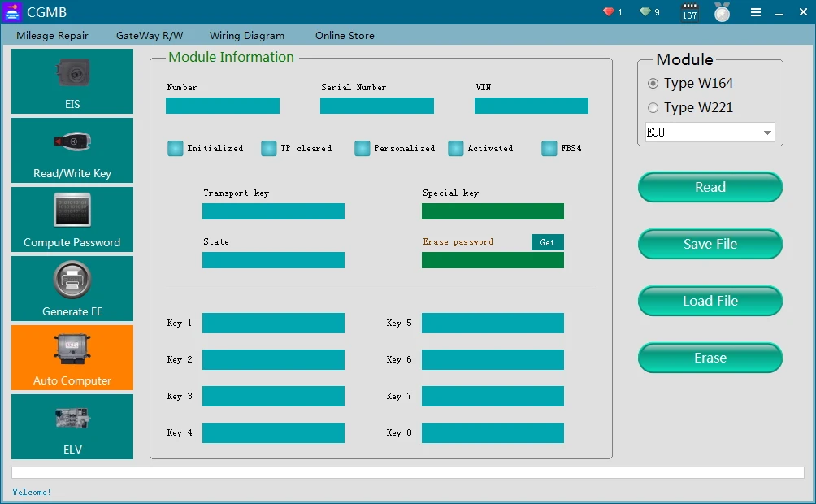Click the calendar icon showing 167
Viewport: 816px width, 504px height.
point(689,12)
